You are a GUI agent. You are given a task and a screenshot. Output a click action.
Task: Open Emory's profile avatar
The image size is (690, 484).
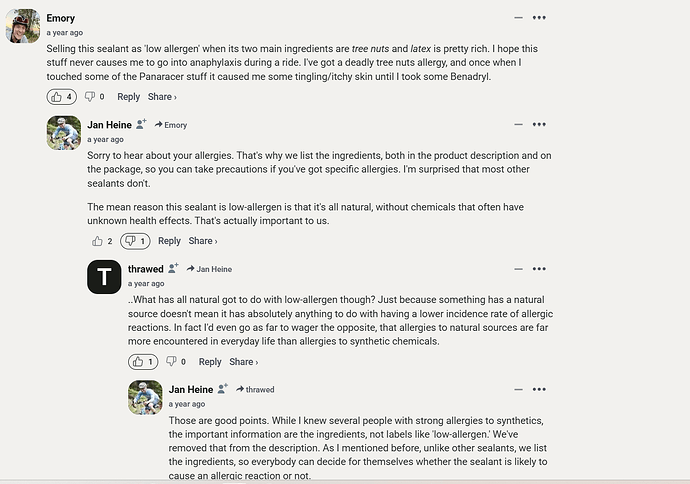point(23,26)
